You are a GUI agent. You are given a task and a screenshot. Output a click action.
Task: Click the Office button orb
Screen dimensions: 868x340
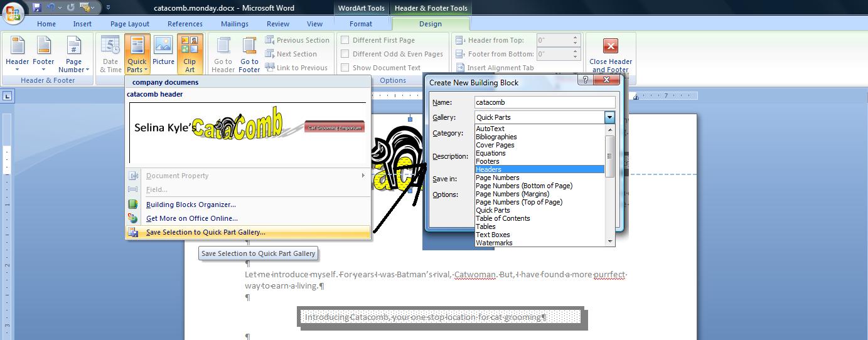click(x=14, y=12)
